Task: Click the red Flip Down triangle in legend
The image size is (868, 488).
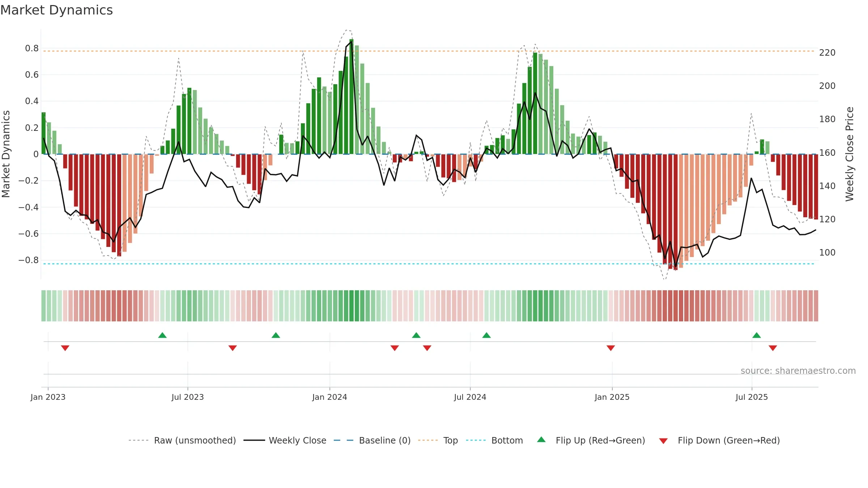Action: point(663,441)
